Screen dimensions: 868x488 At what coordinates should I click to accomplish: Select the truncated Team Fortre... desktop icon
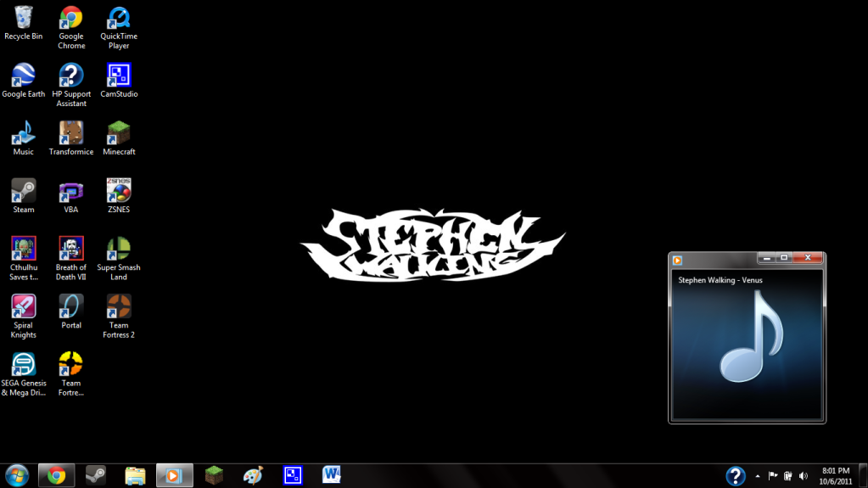[x=71, y=374]
